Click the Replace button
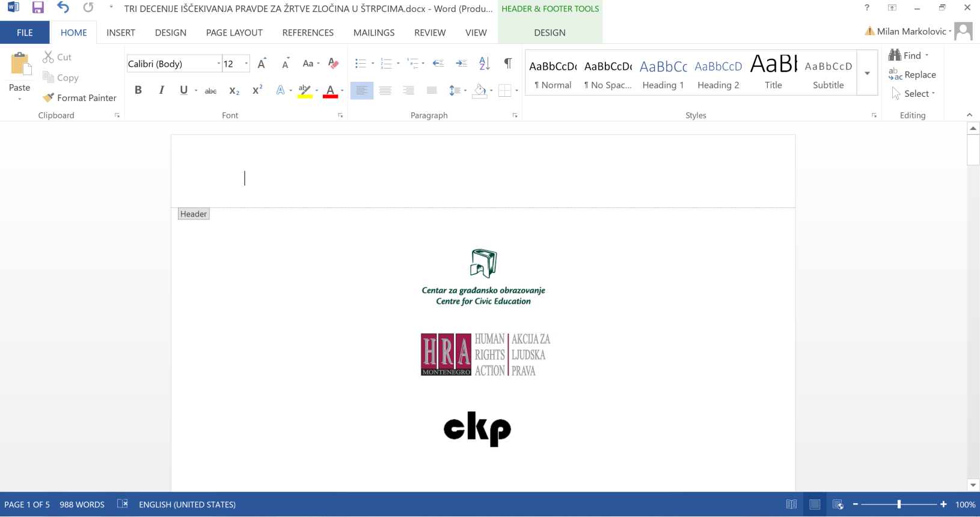The width and height of the screenshot is (980, 517). click(x=913, y=75)
